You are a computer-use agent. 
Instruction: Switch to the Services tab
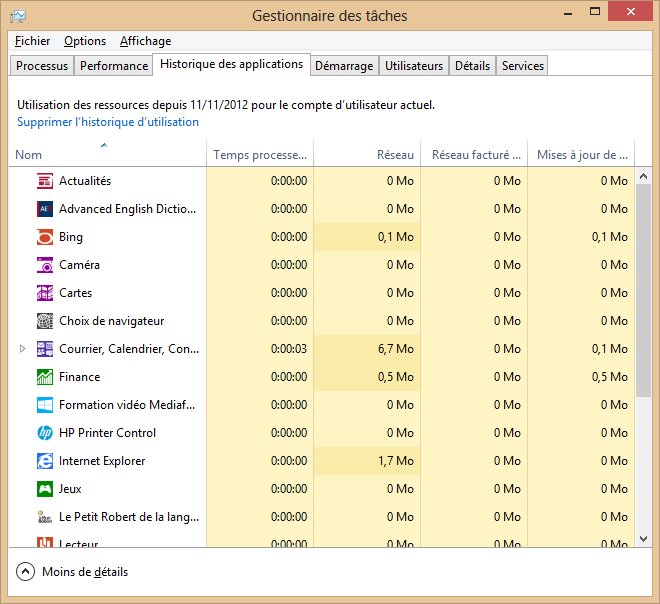point(522,66)
